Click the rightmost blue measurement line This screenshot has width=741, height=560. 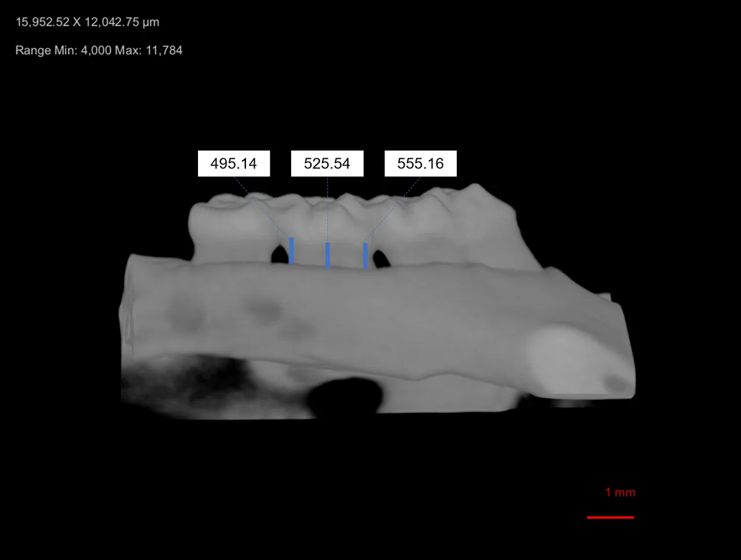[x=365, y=256]
